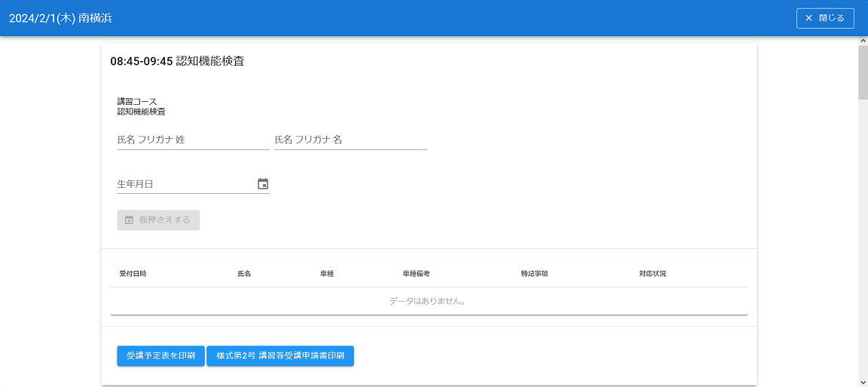Screen dimensions: 868x387
Task: Click the 閉じる button in header
Action: pyautogui.click(x=825, y=18)
